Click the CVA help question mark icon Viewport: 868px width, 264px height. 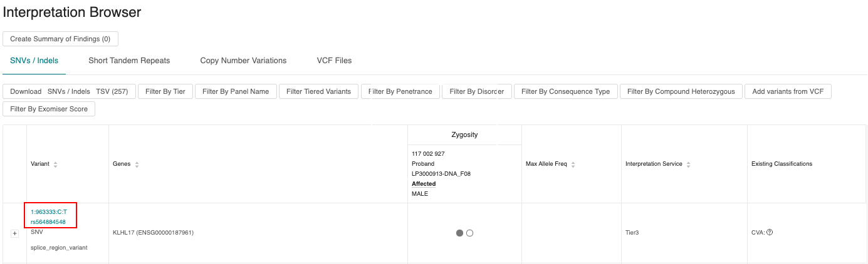[770, 232]
